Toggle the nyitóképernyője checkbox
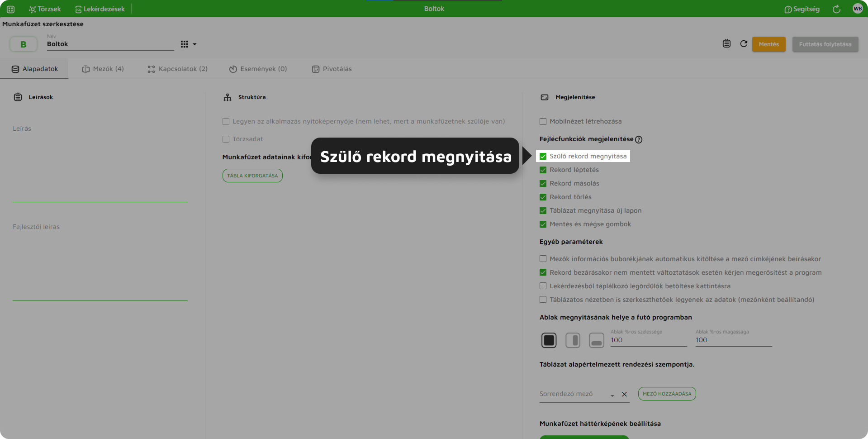 pyautogui.click(x=226, y=121)
